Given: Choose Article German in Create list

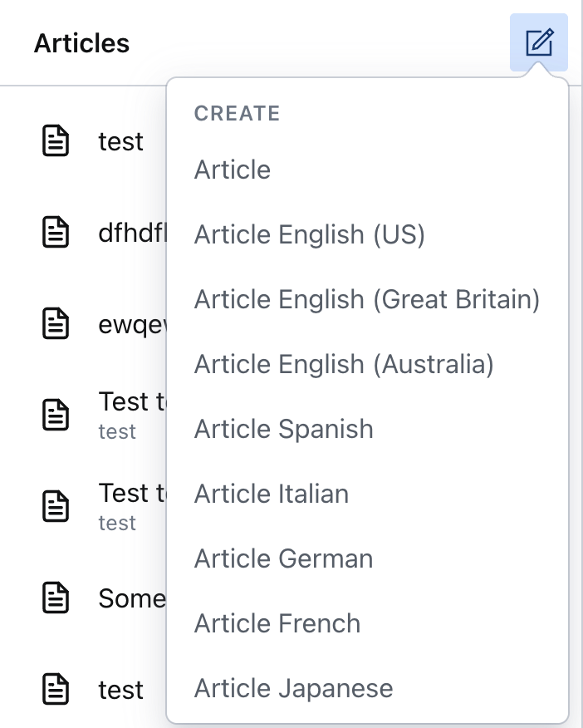Looking at the screenshot, I should tap(283, 558).
